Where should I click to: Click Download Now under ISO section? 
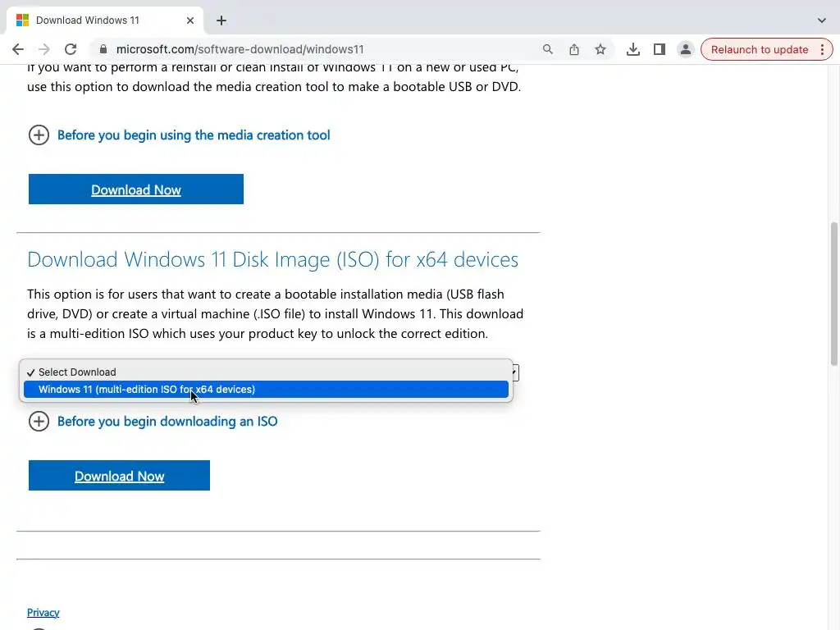[x=120, y=475]
